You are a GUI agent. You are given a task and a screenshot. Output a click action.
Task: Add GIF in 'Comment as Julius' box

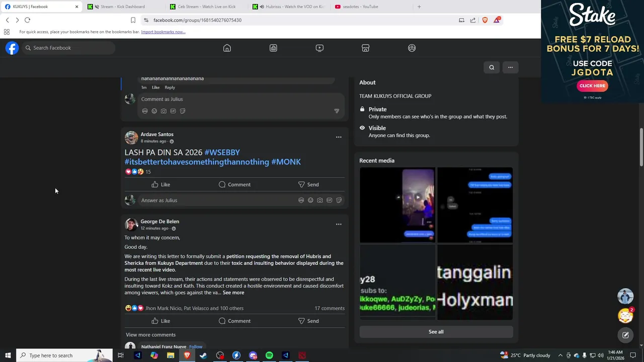point(173,111)
